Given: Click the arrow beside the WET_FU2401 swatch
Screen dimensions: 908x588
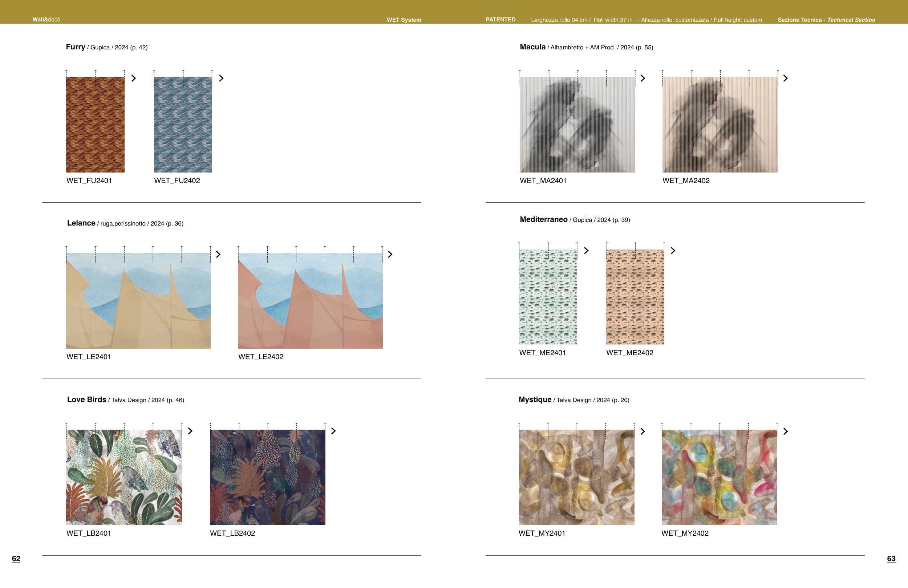Looking at the screenshot, I should point(134,78).
